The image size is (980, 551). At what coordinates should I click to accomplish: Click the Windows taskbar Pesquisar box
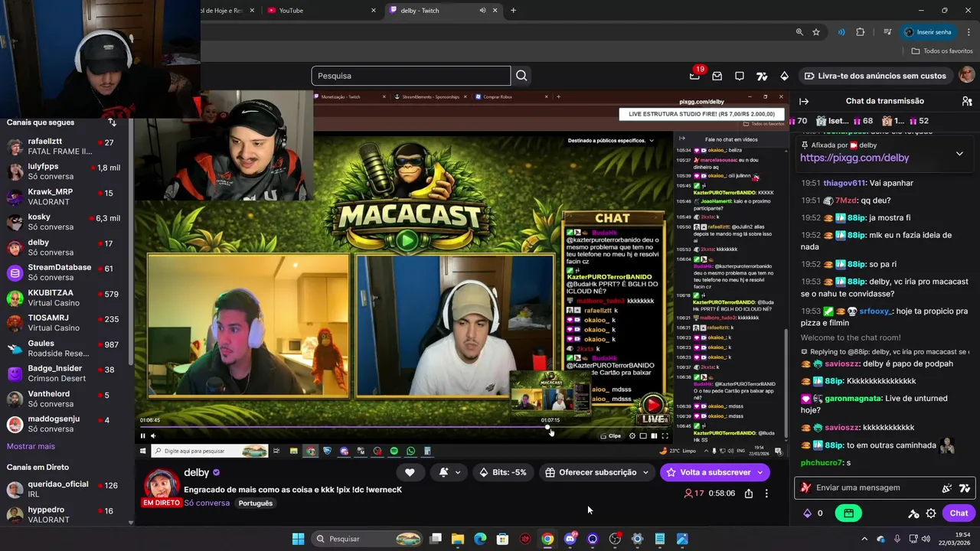(368, 539)
